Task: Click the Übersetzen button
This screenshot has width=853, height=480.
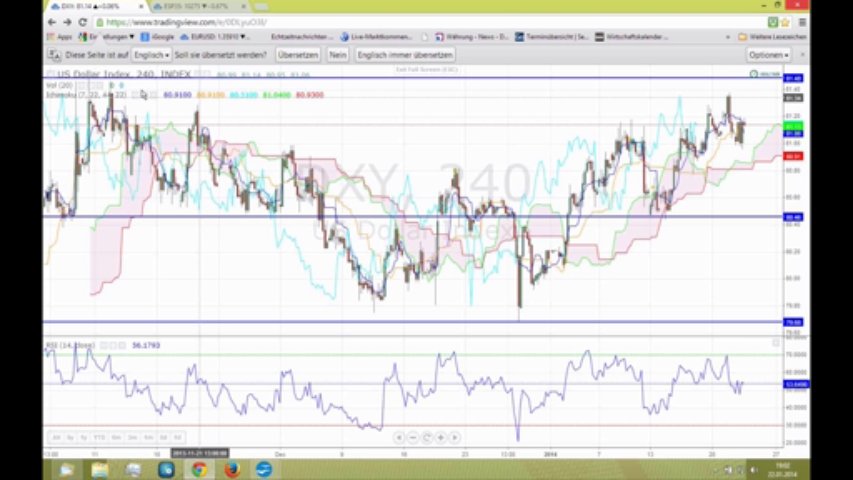Action: [298, 55]
